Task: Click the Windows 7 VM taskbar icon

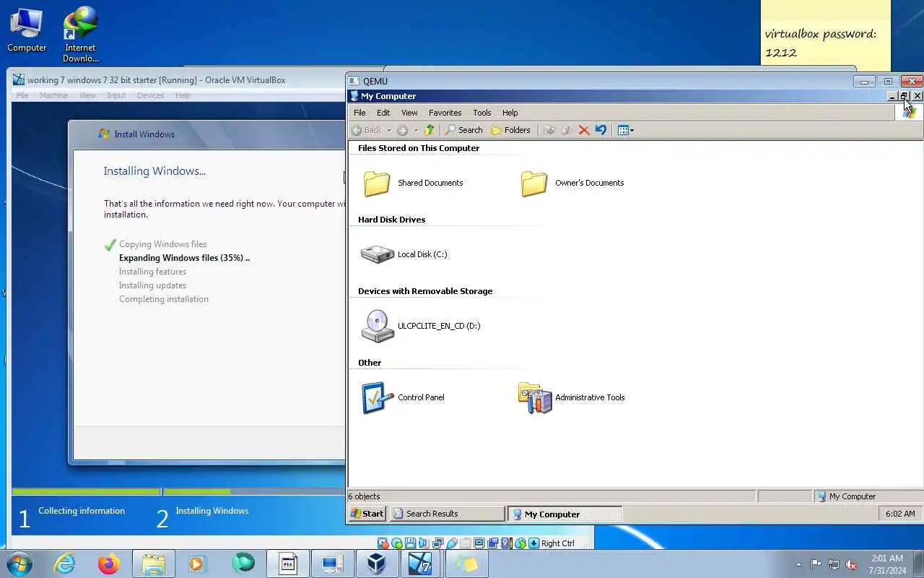Action: pos(421,564)
